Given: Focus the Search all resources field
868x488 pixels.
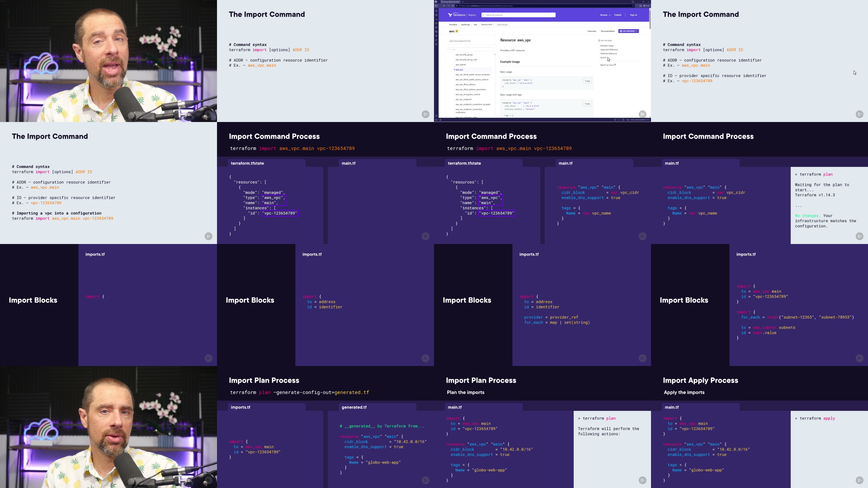Looking at the screenshot, I should 519,15.
